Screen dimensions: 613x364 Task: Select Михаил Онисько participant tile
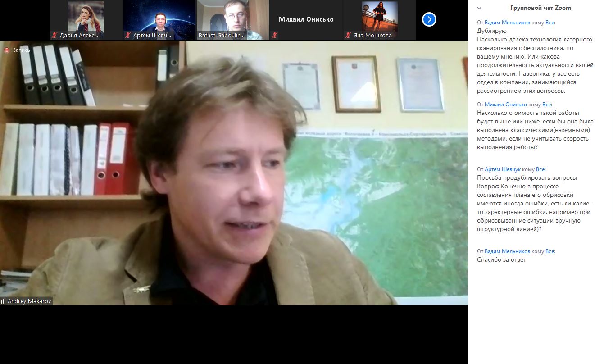[306, 20]
